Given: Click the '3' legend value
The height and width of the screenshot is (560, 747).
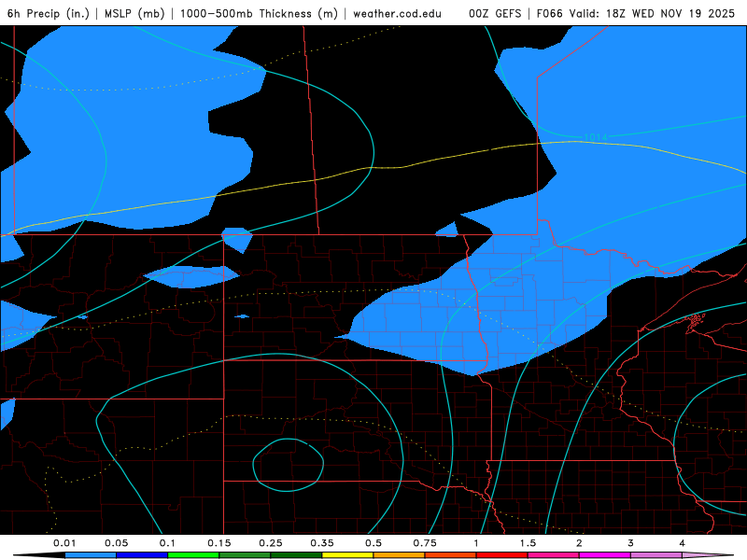Looking at the screenshot, I should (x=631, y=543).
